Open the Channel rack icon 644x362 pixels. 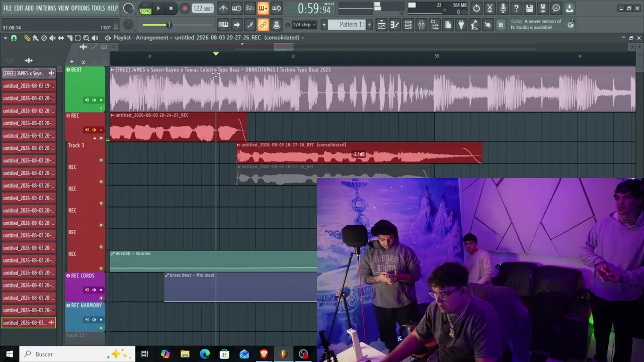coord(408,25)
